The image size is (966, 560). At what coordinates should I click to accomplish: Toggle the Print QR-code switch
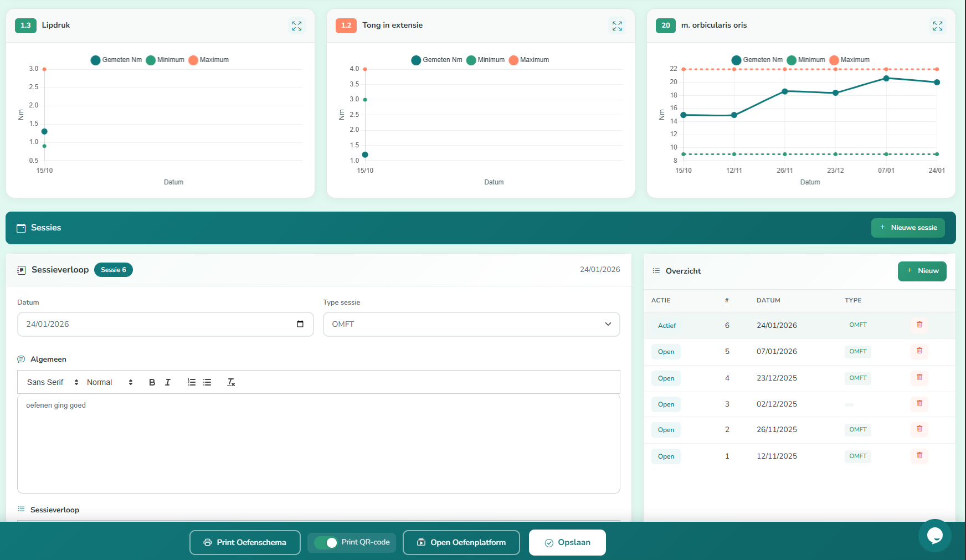pyautogui.click(x=326, y=543)
